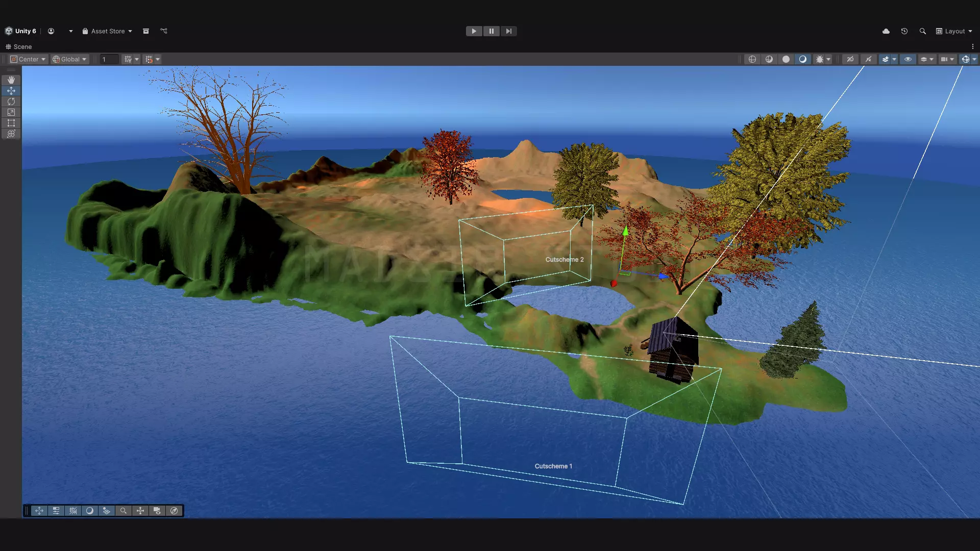Pause the game preview
The width and height of the screenshot is (980, 551).
[492, 31]
